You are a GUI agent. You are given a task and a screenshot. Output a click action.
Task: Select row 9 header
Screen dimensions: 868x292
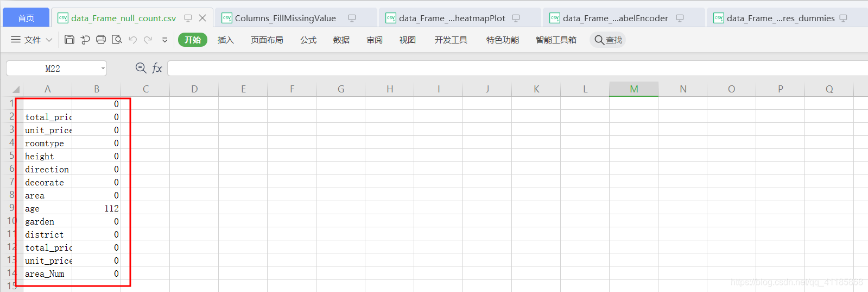tap(11, 208)
